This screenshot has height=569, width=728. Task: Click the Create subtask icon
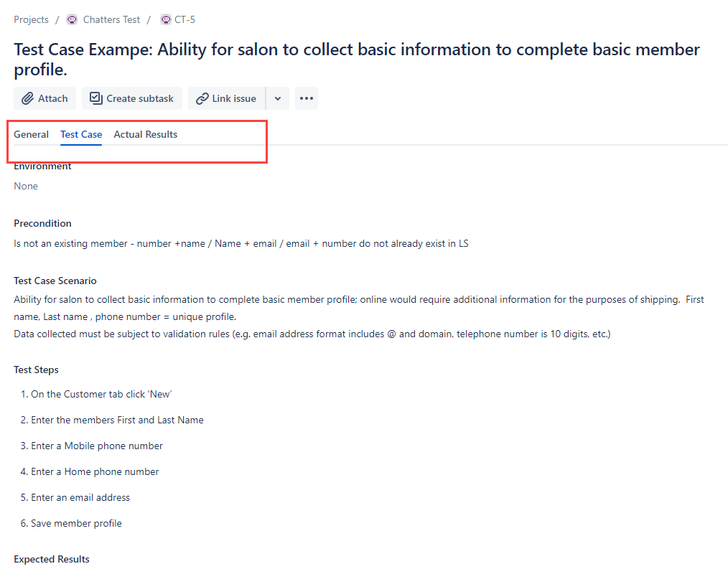click(95, 98)
